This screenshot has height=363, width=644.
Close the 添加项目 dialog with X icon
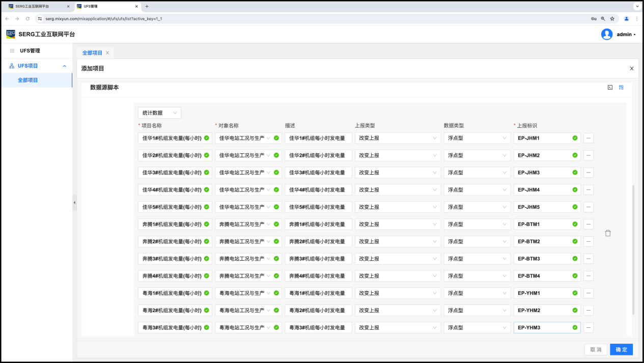click(631, 69)
